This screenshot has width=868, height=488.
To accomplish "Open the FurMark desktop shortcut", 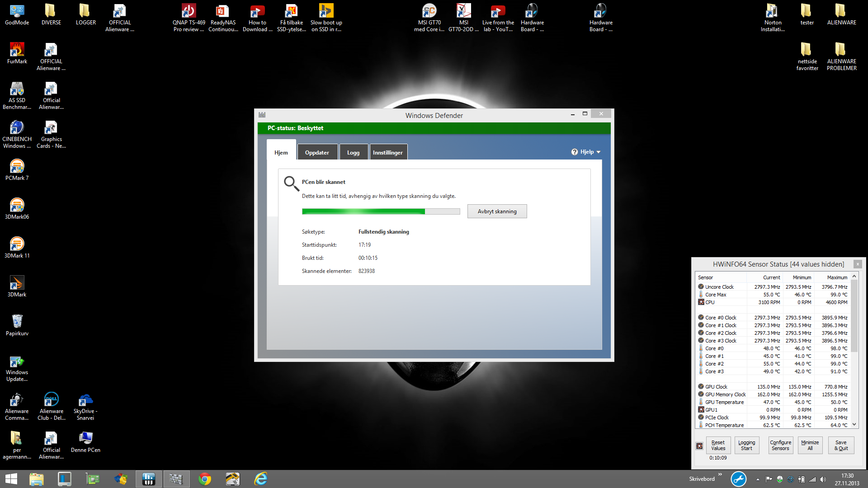I will [x=17, y=53].
